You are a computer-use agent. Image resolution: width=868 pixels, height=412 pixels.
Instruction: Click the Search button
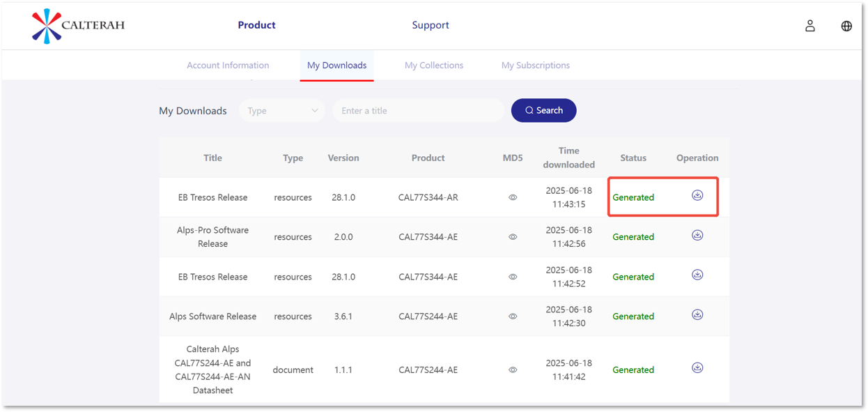pos(544,110)
